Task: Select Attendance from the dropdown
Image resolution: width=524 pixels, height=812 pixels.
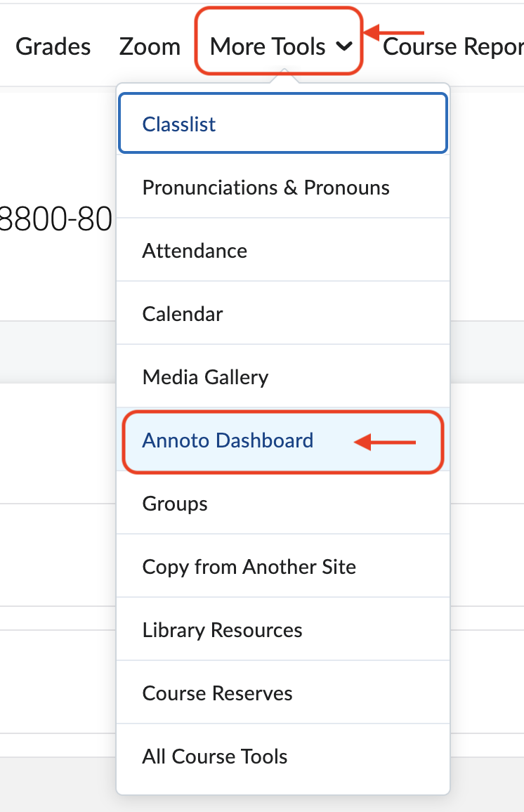Action: point(195,250)
